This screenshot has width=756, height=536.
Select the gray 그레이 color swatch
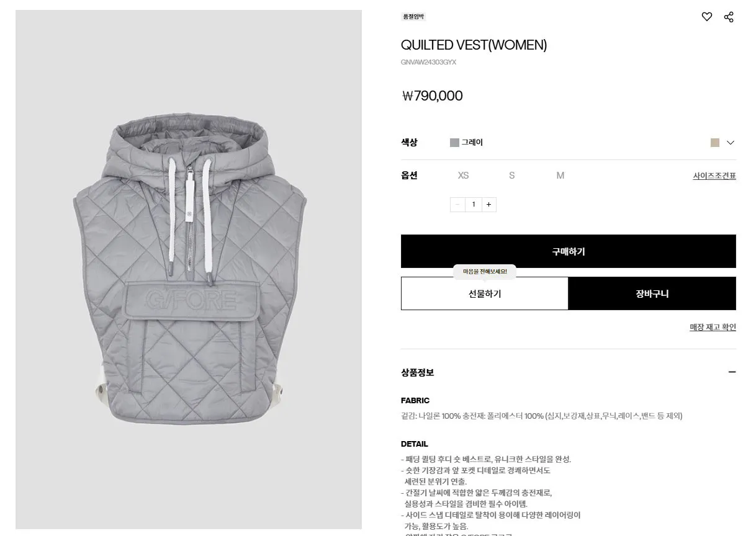pos(454,143)
